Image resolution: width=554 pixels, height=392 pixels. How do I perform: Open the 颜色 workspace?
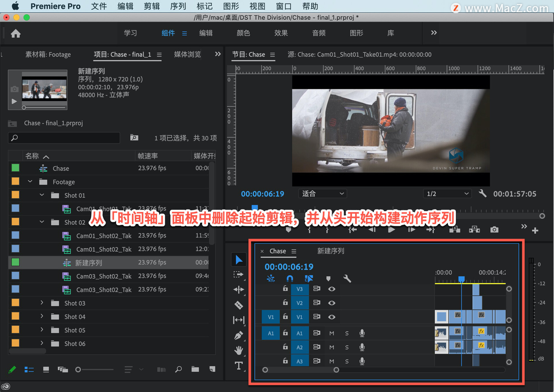pos(243,33)
